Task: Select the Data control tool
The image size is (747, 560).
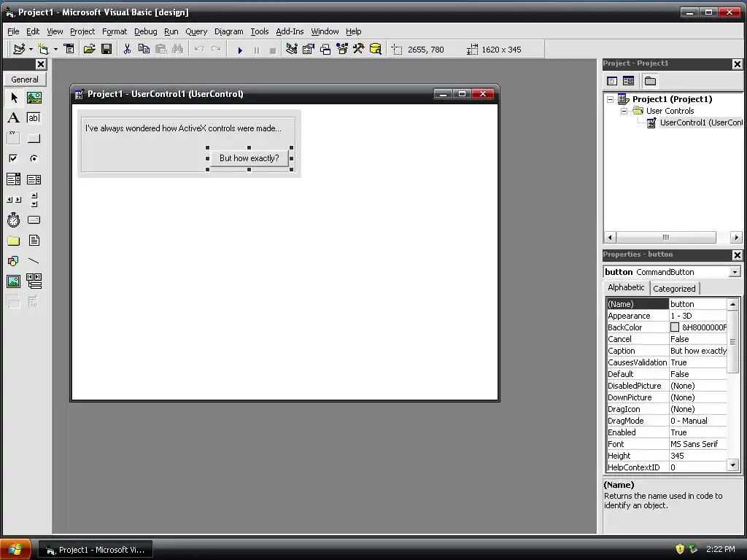Action: click(34, 281)
